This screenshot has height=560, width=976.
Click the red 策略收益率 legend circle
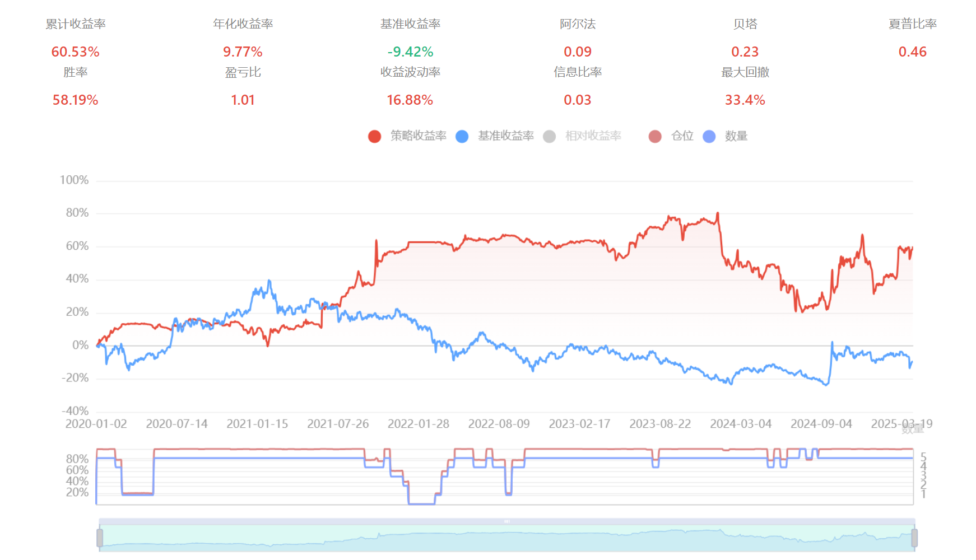point(374,137)
